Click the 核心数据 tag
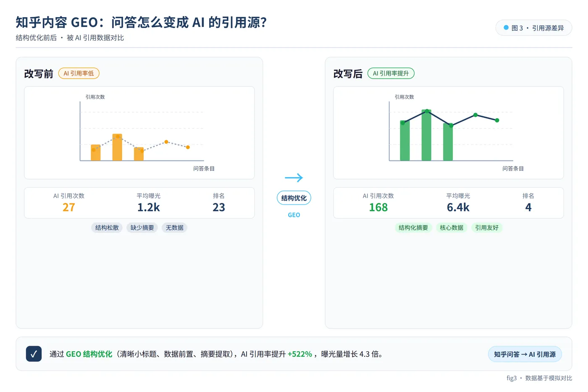The height and width of the screenshot is (392, 588). [x=451, y=228]
